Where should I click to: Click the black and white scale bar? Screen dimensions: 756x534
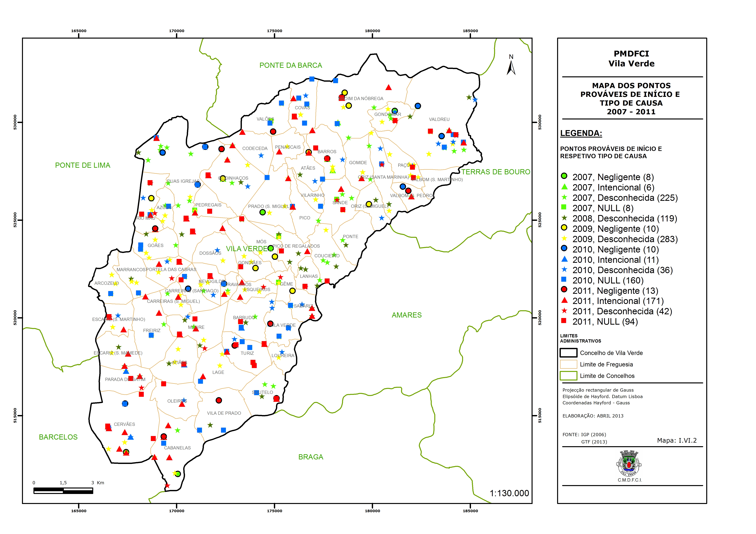click(x=63, y=491)
